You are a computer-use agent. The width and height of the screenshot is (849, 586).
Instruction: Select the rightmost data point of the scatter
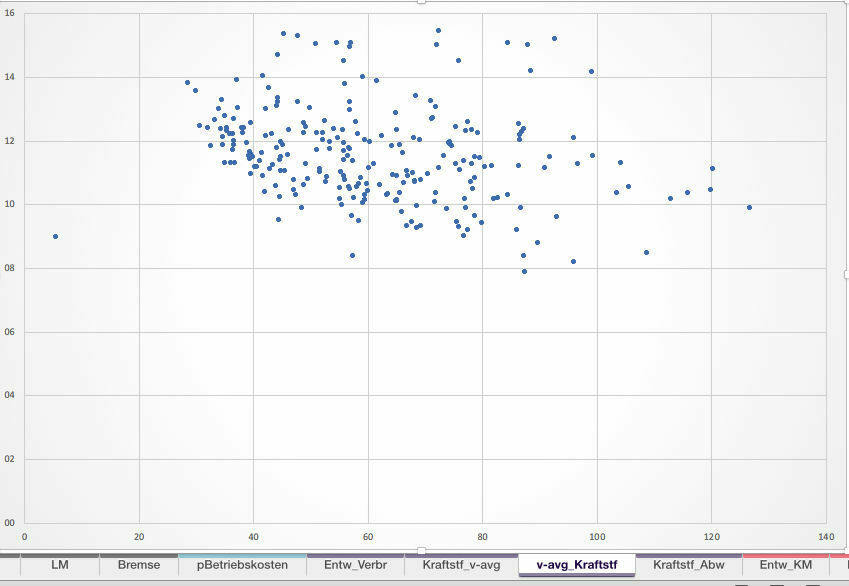click(749, 208)
